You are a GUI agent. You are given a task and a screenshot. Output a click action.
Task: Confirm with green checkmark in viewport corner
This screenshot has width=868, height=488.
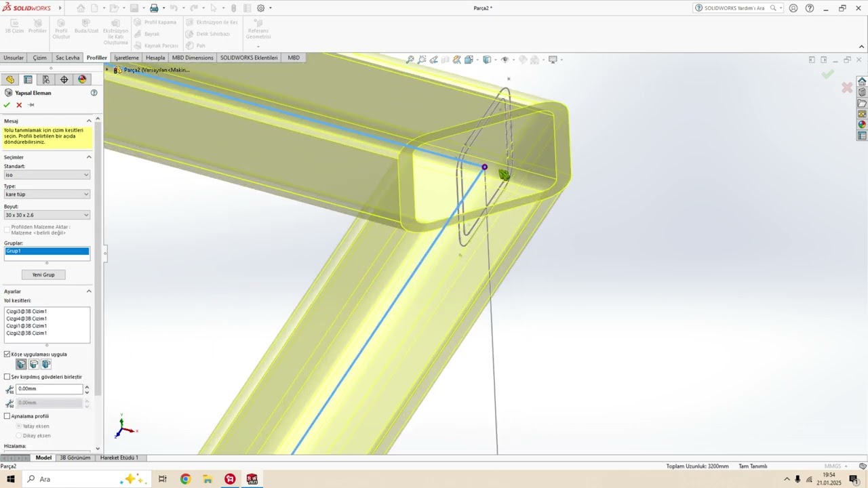click(827, 74)
